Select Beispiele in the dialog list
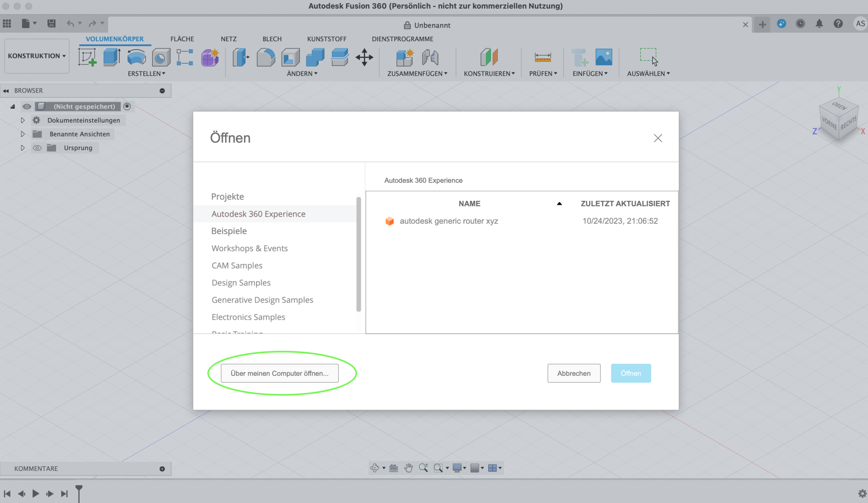Image resolution: width=868 pixels, height=503 pixels. pos(229,231)
